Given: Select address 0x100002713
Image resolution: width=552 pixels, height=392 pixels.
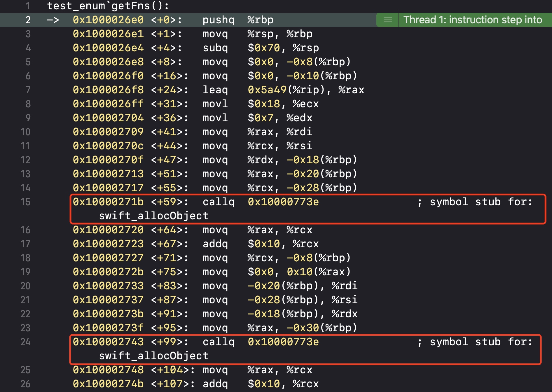Looking at the screenshot, I should pyautogui.click(x=108, y=174).
